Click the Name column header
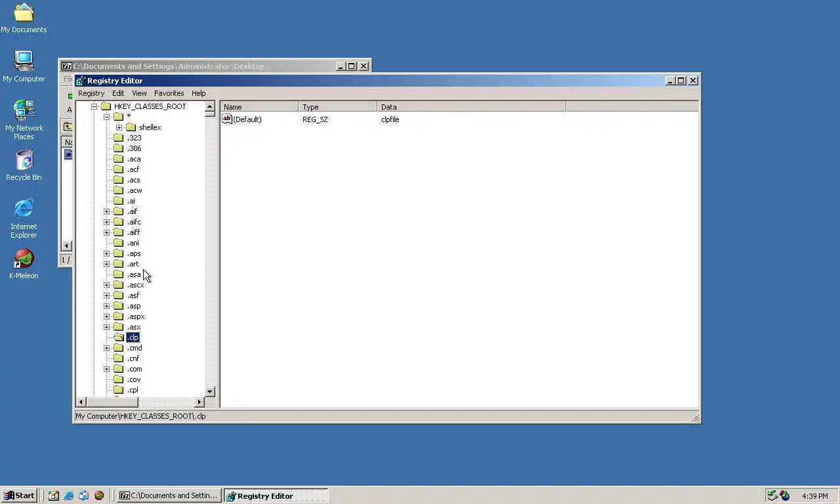The width and height of the screenshot is (840, 504). point(259,106)
